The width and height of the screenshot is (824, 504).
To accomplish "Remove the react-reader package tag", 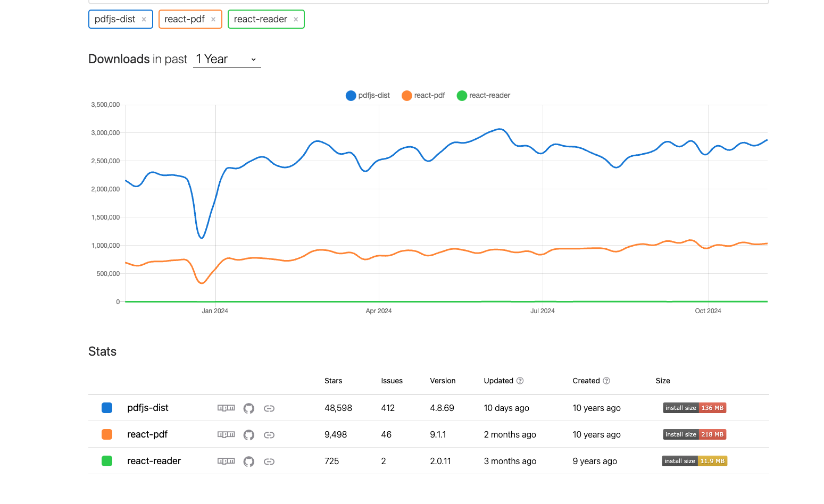I will tap(296, 19).
